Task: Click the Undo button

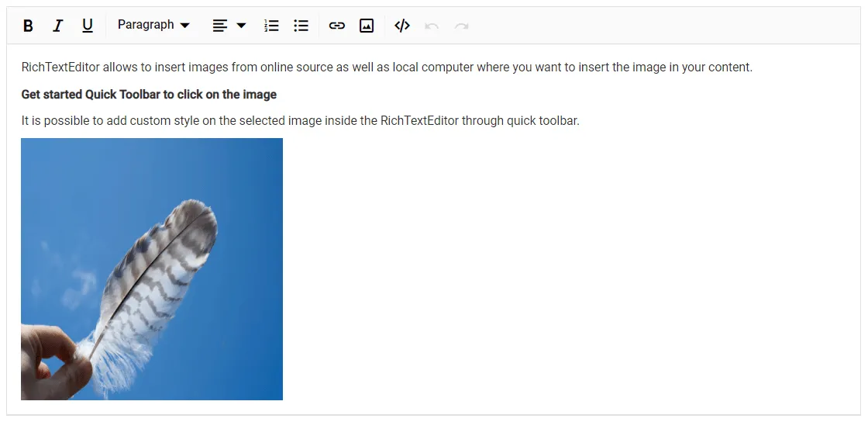Action: coord(432,26)
